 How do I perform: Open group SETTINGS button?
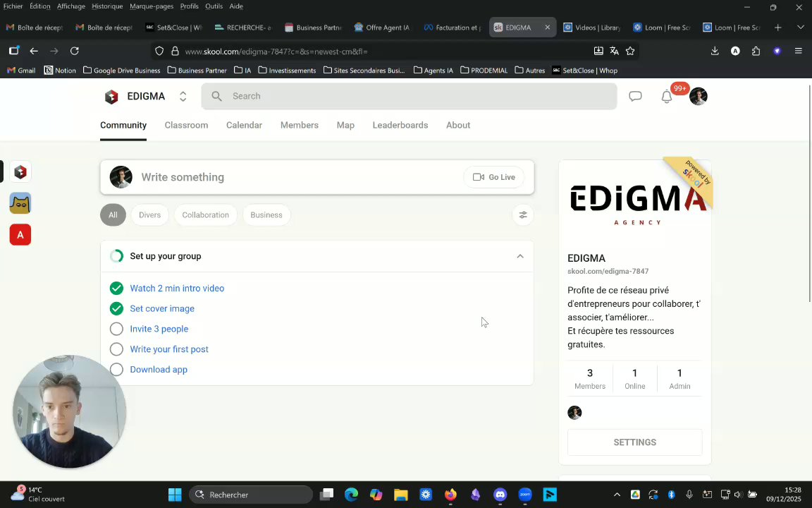(635, 442)
